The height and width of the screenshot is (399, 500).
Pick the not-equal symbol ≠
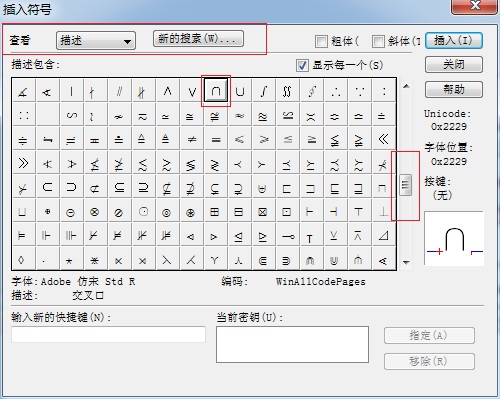tap(192, 139)
